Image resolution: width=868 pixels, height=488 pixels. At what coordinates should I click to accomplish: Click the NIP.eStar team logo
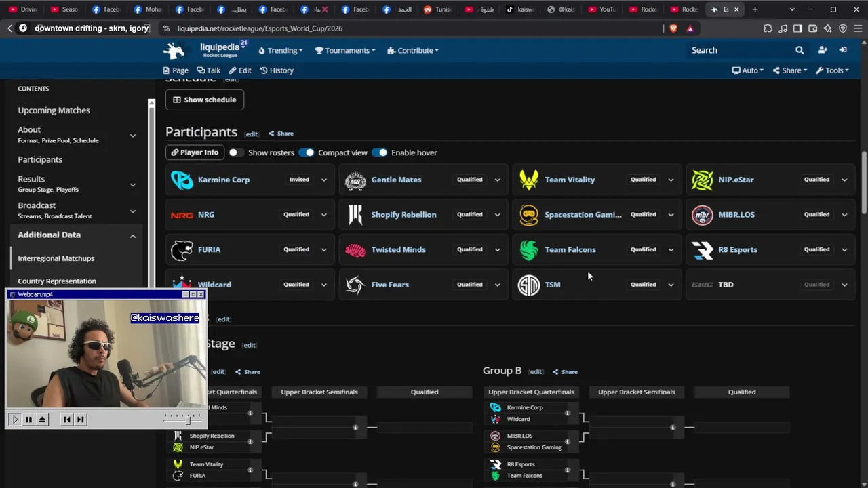coord(703,180)
